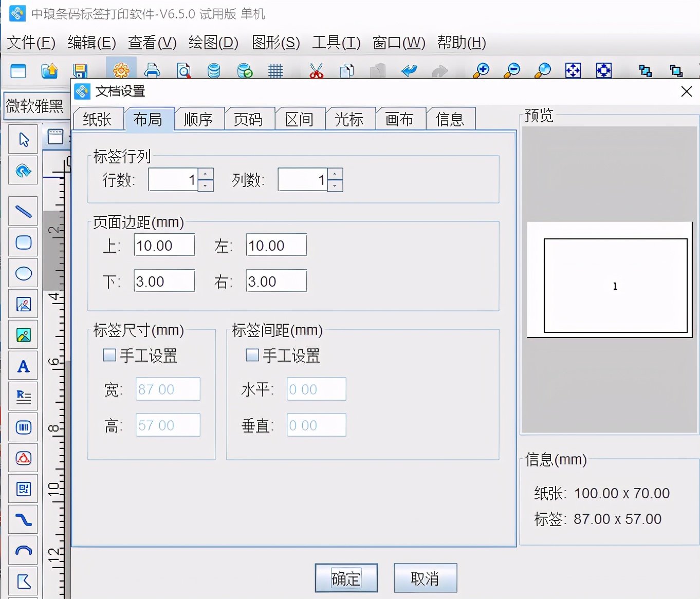Open the 微软雅黑 font dropdown
The image size is (700, 599).
coord(35,106)
